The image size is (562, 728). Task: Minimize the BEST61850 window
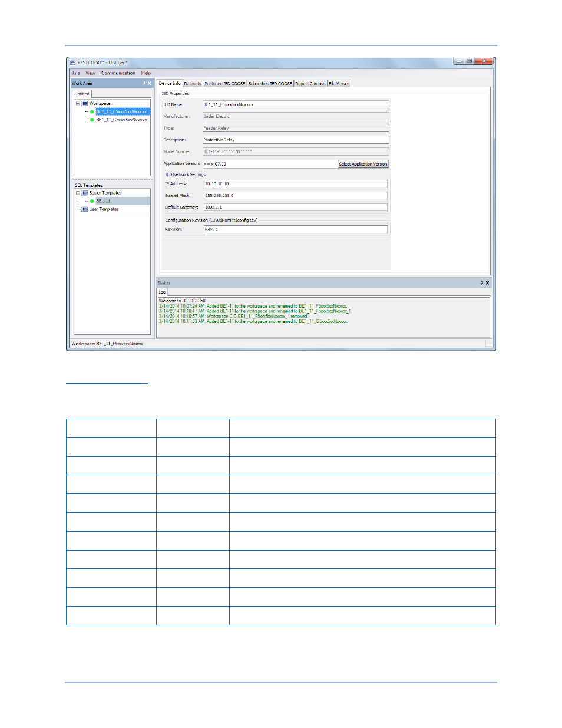[459, 61]
